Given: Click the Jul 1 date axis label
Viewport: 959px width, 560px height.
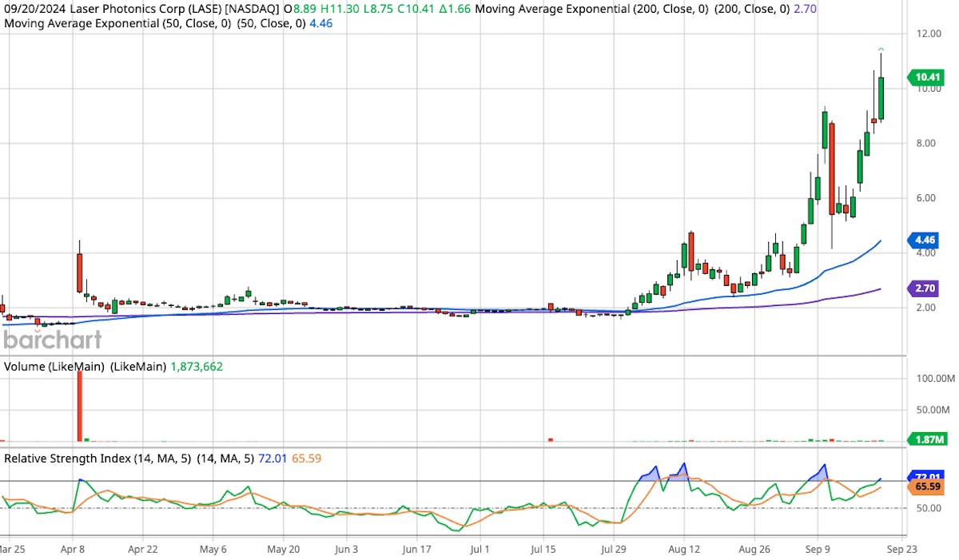Looking at the screenshot, I should tap(479, 550).
